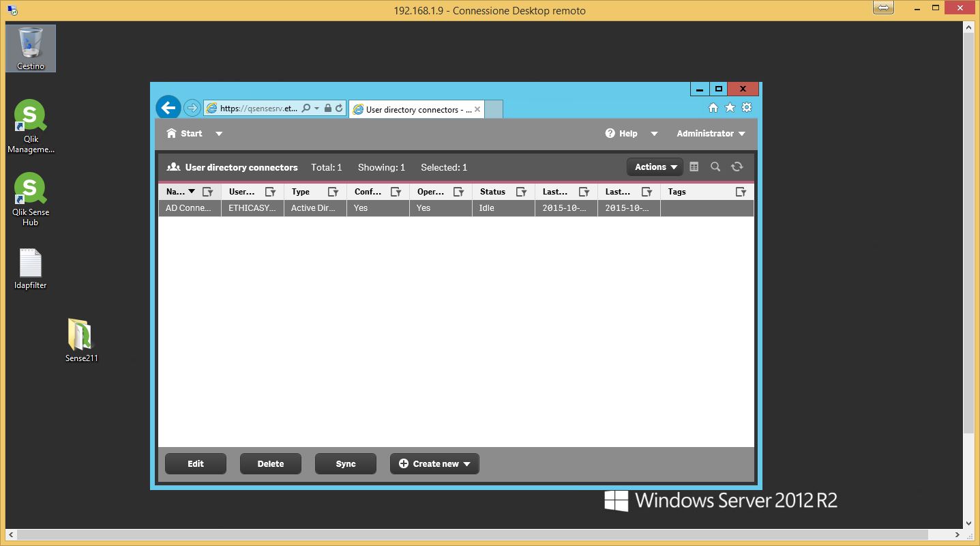The height and width of the screenshot is (546, 980).
Task: Filter the first Last column
Action: point(584,192)
